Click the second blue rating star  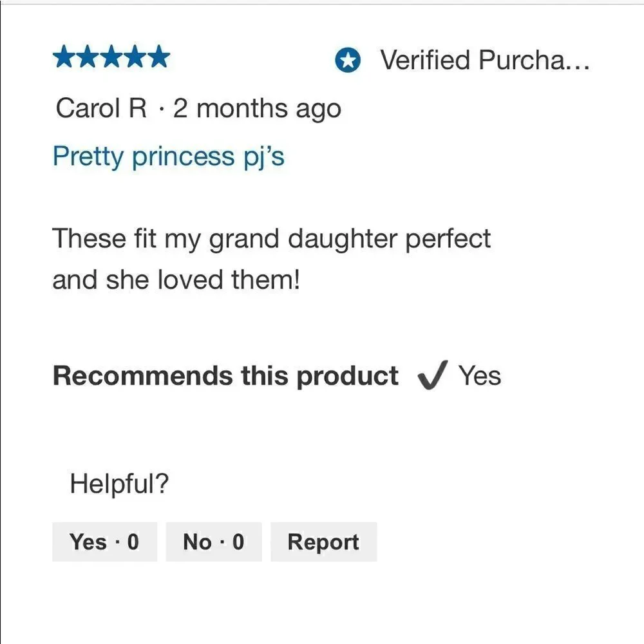[x=88, y=57]
